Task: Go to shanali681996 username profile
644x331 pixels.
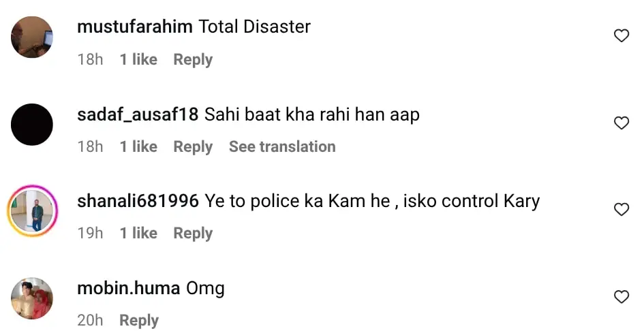Action: tap(138, 202)
